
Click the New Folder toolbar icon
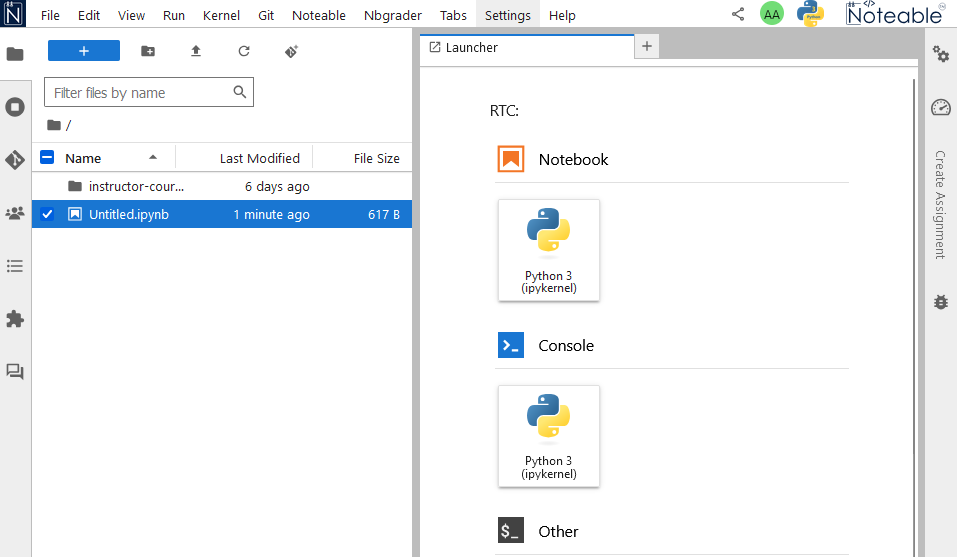148,51
